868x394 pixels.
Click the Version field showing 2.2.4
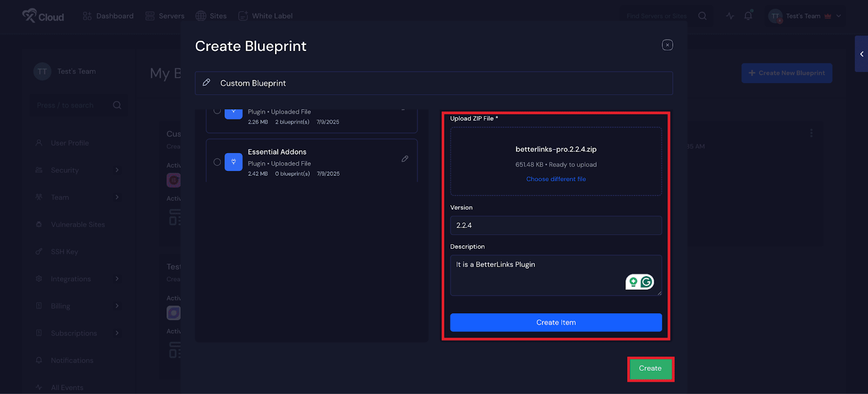556,225
